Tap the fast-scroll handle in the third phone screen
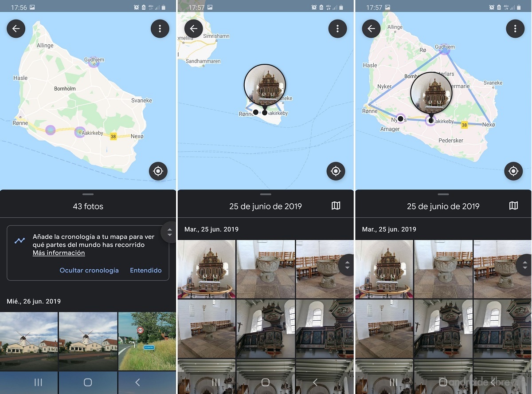532x394 pixels. pyautogui.click(x=524, y=265)
